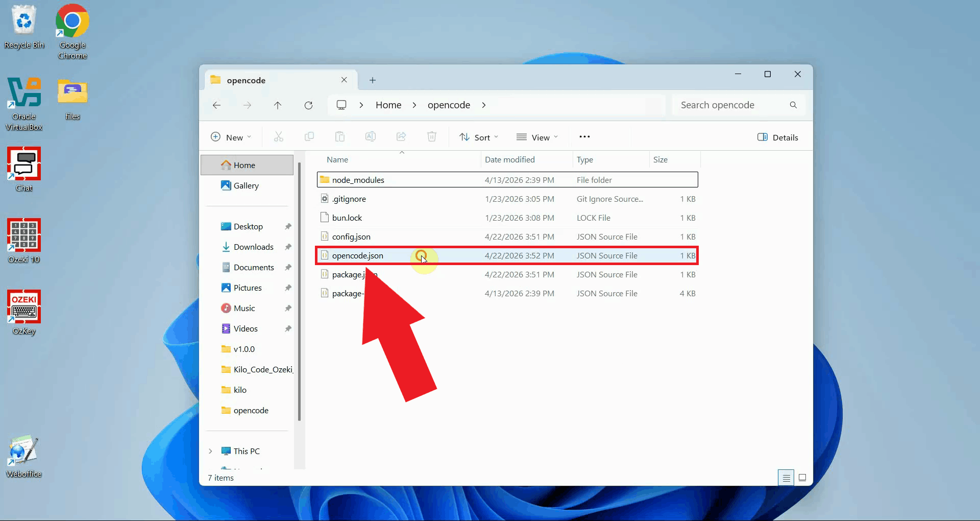
Task: Open the Recycle Bin desktop icon
Action: coord(24,27)
